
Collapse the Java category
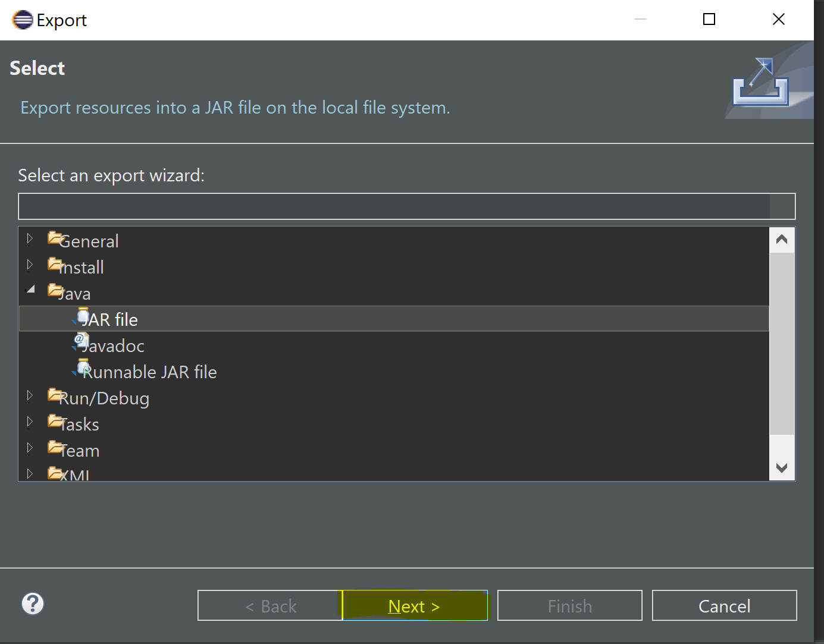click(30, 290)
